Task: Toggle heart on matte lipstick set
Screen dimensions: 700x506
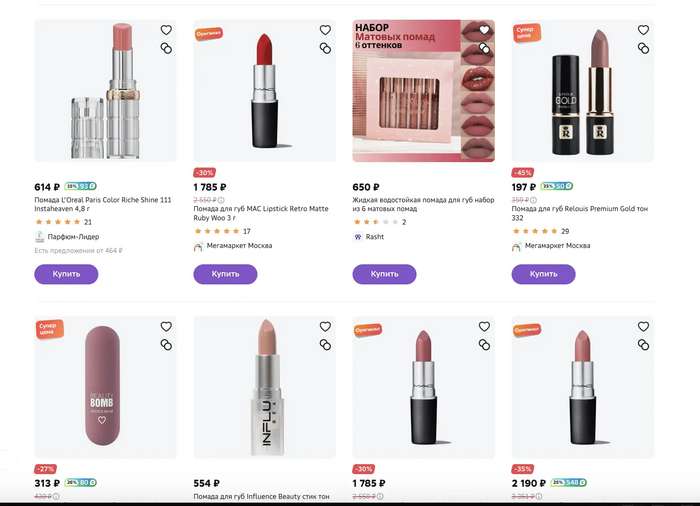Action: pyautogui.click(x=484, y=30)
